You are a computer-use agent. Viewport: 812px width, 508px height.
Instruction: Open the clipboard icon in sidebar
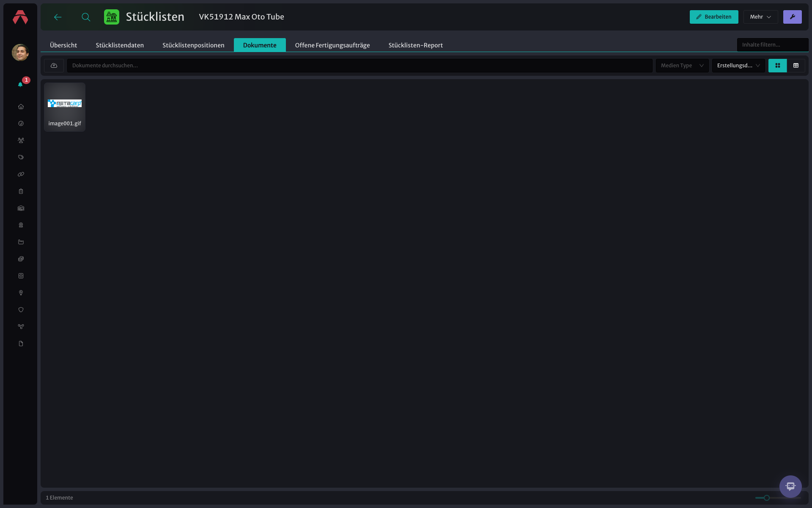[21, 191]
